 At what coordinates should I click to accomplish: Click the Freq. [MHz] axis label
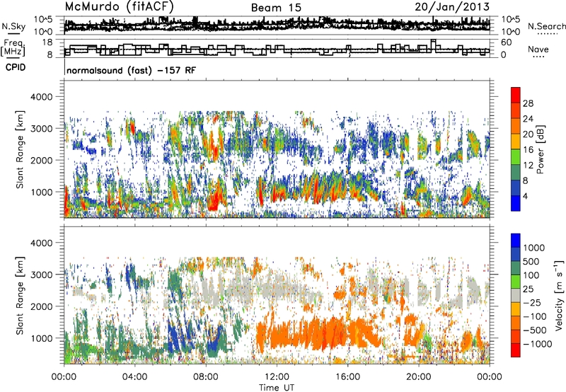click(13, 47)
